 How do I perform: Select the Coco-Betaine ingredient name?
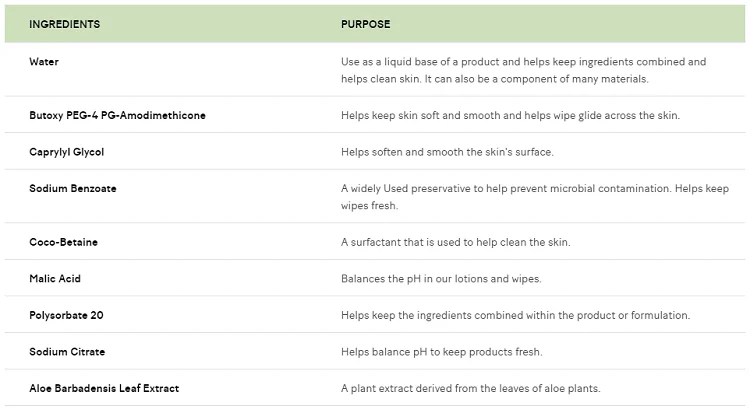coord(63,242)
